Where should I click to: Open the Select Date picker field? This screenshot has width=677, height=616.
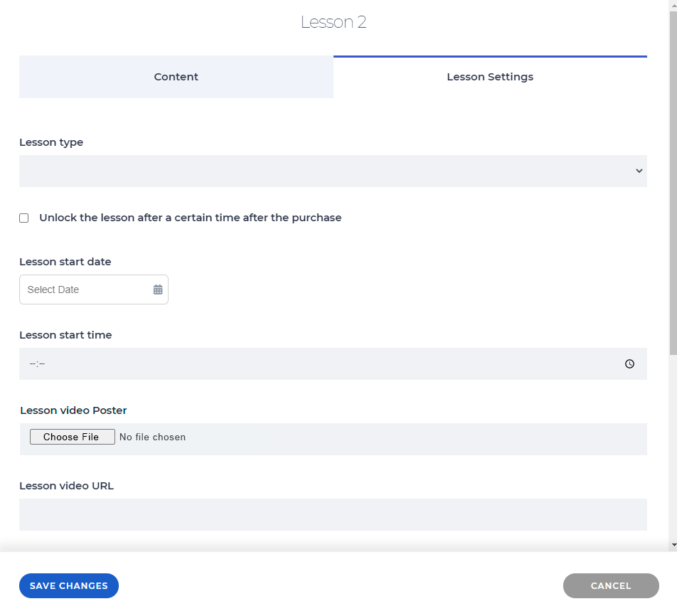tap(94, 290)
